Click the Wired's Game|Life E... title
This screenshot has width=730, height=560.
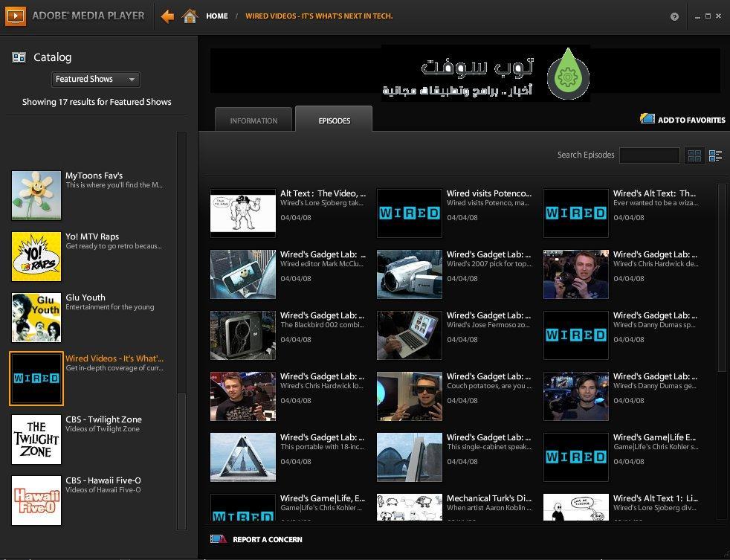pos(654,437)
